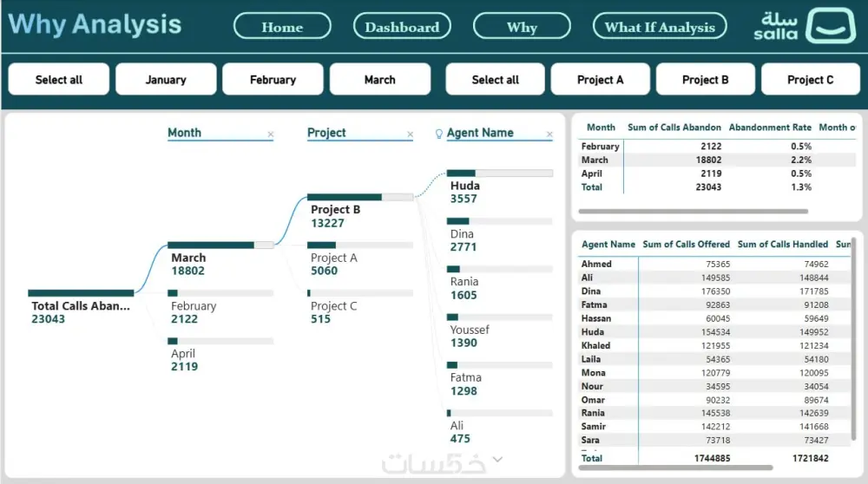
Task: Select Ahmed row in agent table
Action: [714, 265]
